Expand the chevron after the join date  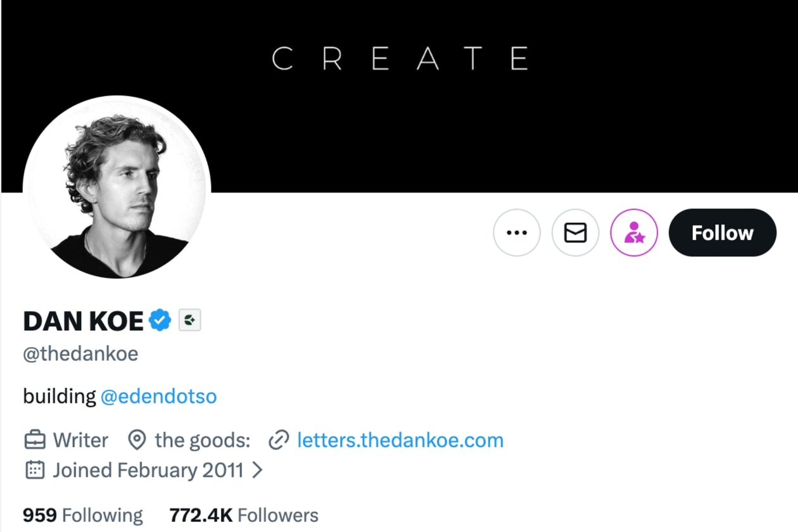pyautogui.click(x=257, y=470)
